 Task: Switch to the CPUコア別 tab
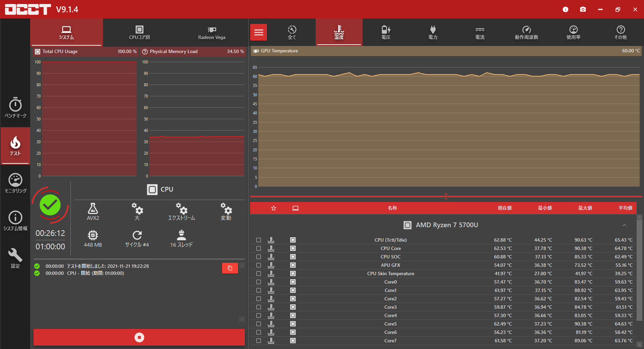click(140, 32)
